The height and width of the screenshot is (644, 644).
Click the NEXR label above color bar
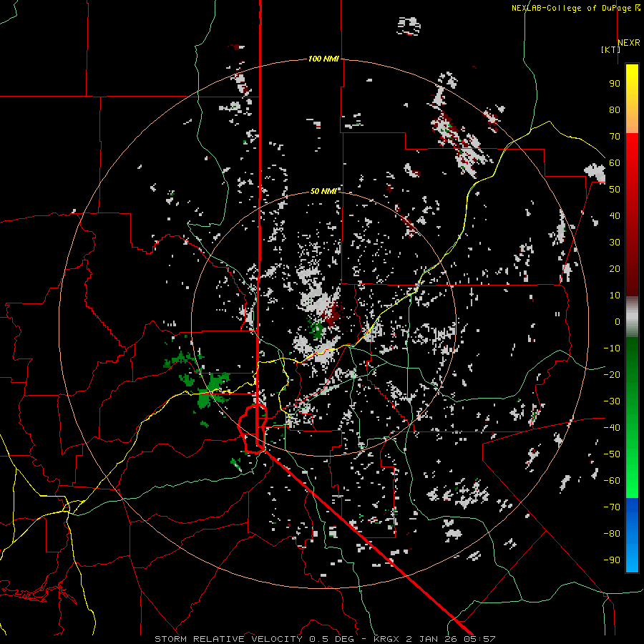pos(629,43)
